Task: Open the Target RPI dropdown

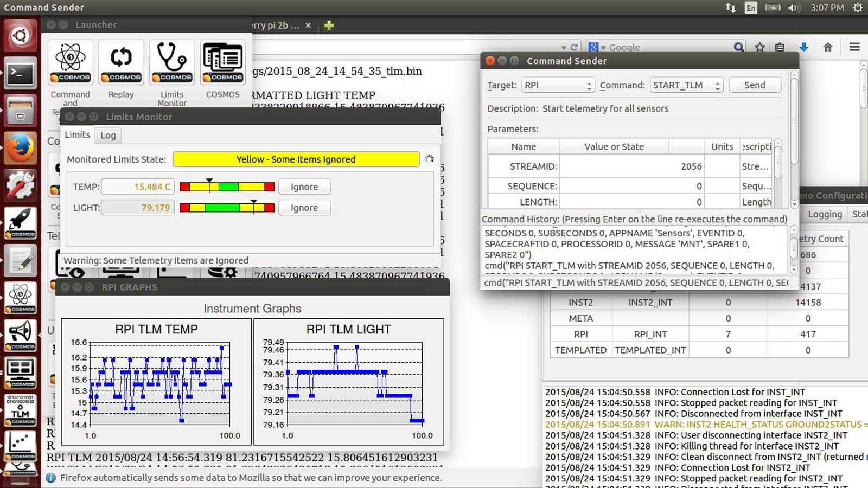Action: [558, 85]
